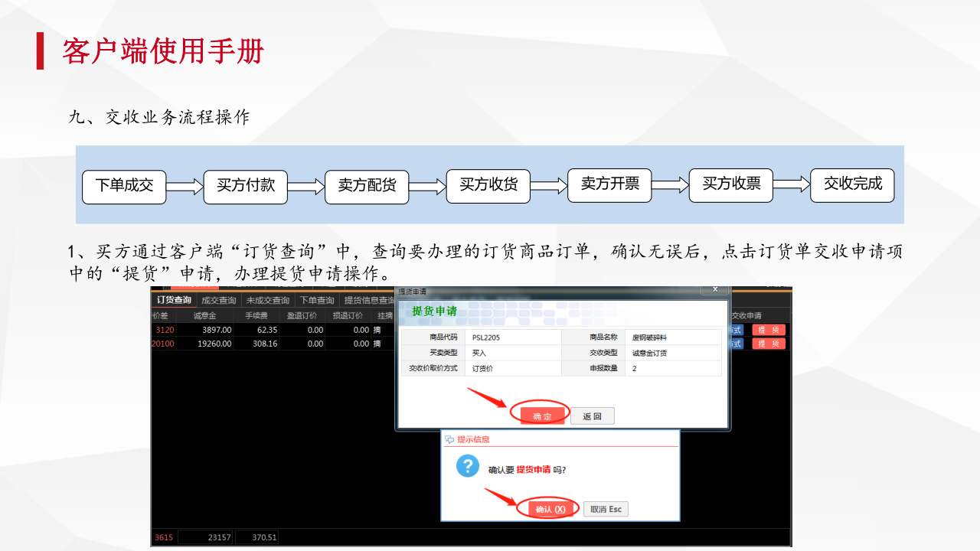
Task: Click 提货 button in the 3897.00 row
Action: (769, 330)
